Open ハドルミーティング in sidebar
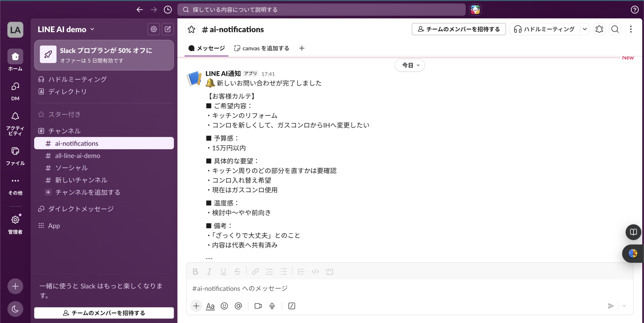This screenshot has width=644, height=323. tap(104, 79)
